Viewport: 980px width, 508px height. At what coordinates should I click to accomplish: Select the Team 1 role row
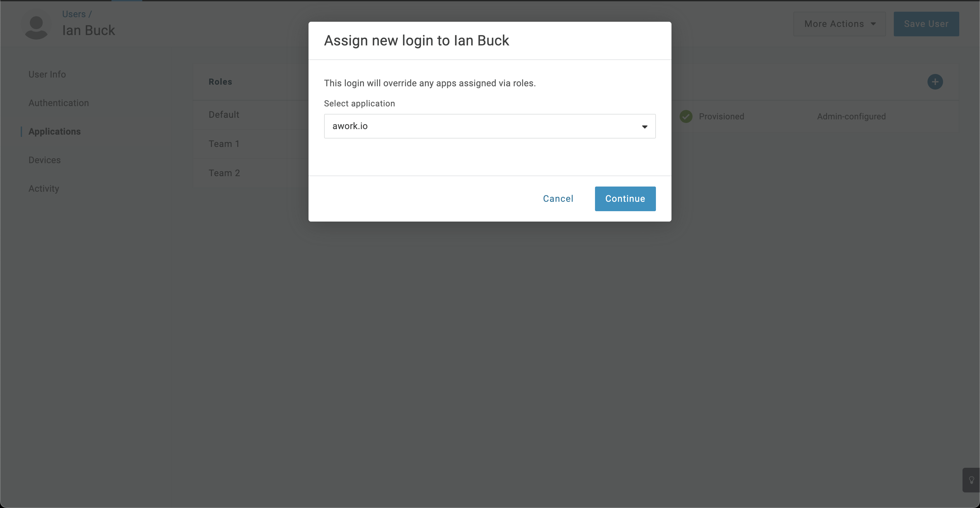(251, 144)
